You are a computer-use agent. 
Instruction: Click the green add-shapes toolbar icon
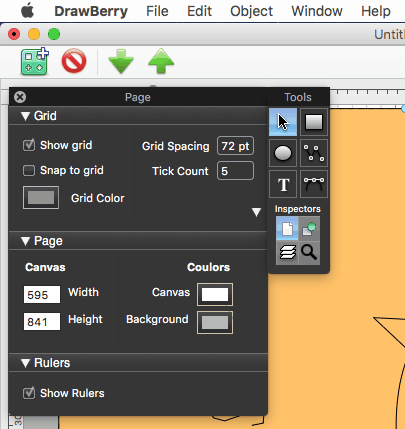(35, 61)
